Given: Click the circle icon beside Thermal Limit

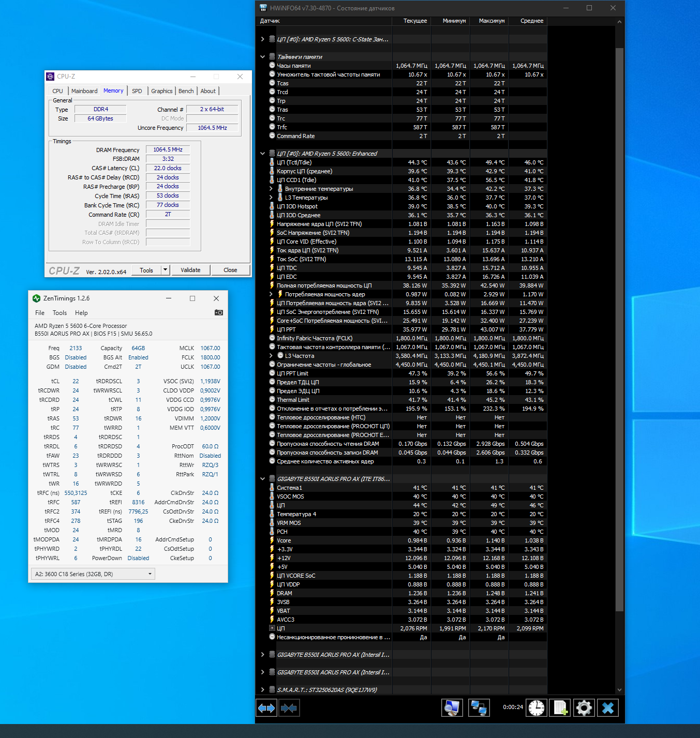Looking at the screenshot, I should coord(272,400).
